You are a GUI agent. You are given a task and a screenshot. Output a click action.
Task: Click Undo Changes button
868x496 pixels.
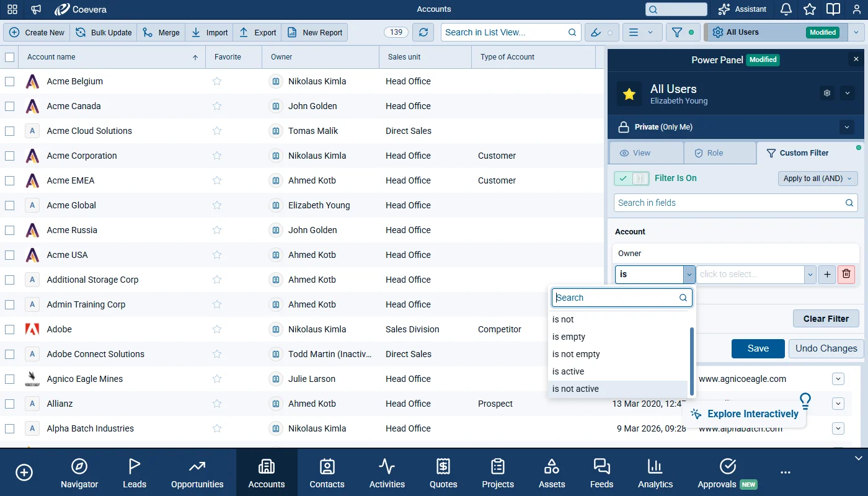coord(826,348)
